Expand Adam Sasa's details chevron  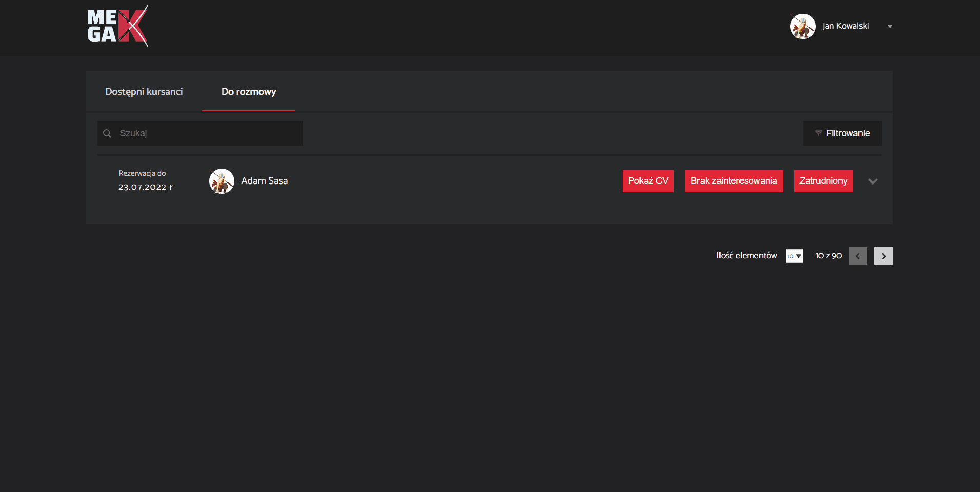tap(873, 181)
